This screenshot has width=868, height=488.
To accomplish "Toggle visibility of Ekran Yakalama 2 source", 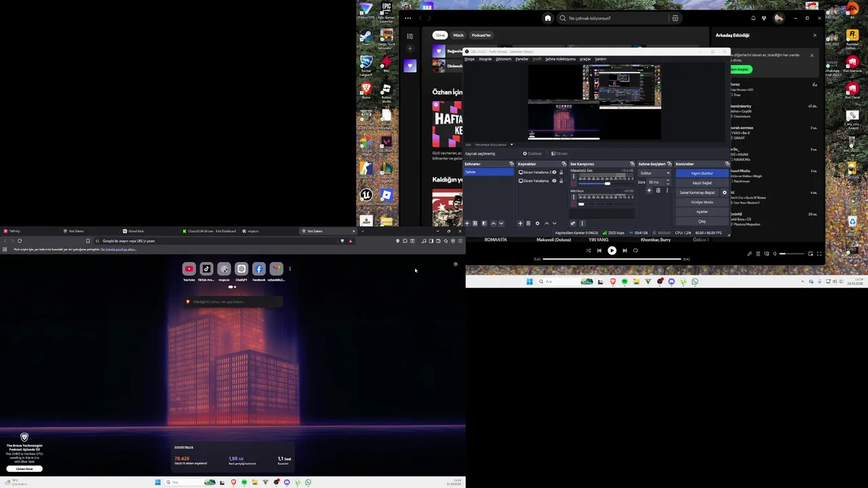I will tap(554, 172).
